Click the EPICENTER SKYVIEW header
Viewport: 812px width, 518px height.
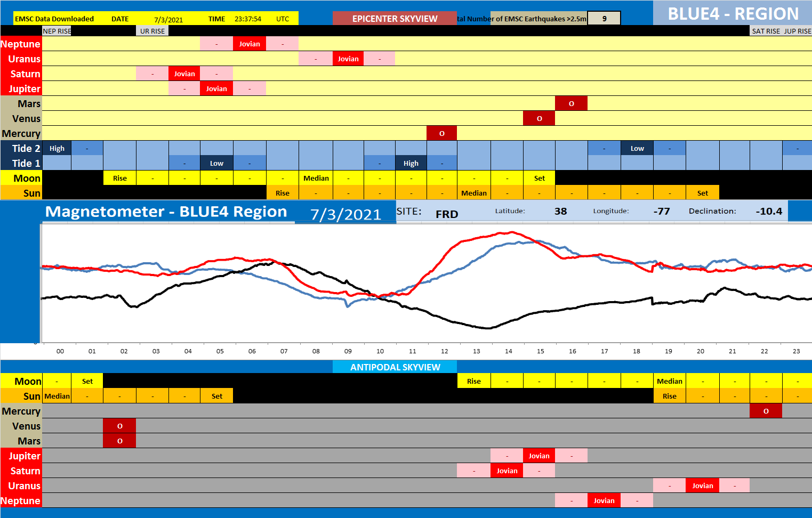tap(395, 19)
